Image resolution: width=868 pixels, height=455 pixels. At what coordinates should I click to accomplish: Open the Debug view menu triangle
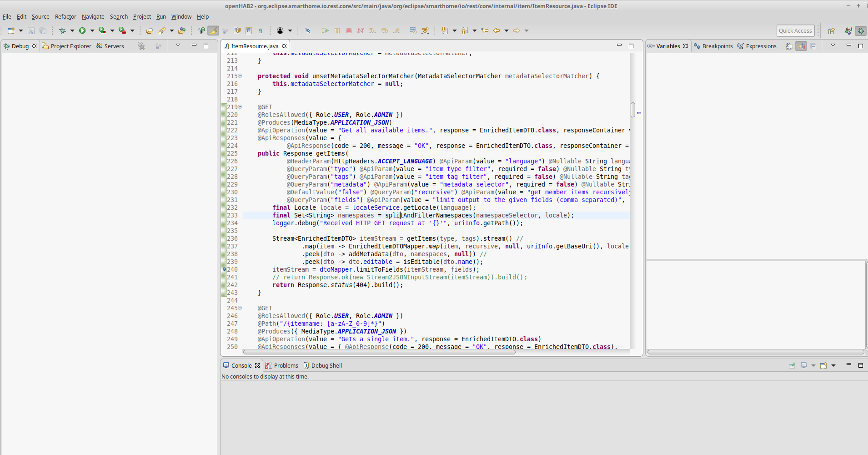[178, 45]
